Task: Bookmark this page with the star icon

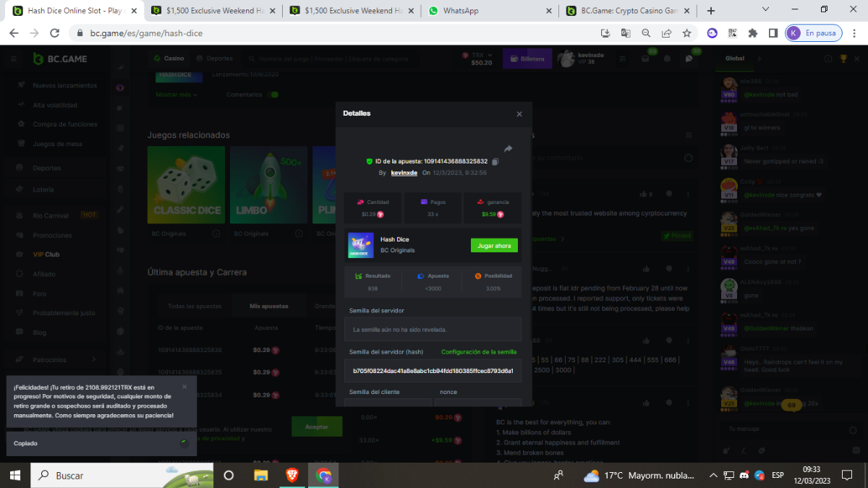Action: 686,33
